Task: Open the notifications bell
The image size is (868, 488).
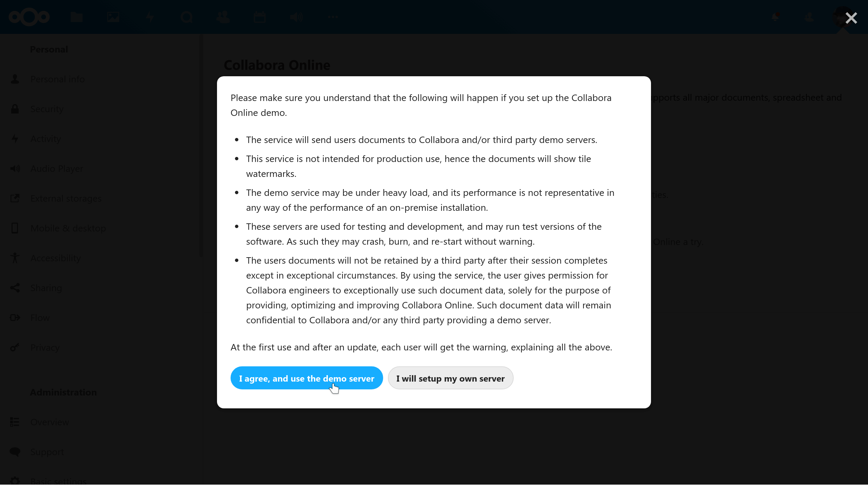Action: pos(775,17)
